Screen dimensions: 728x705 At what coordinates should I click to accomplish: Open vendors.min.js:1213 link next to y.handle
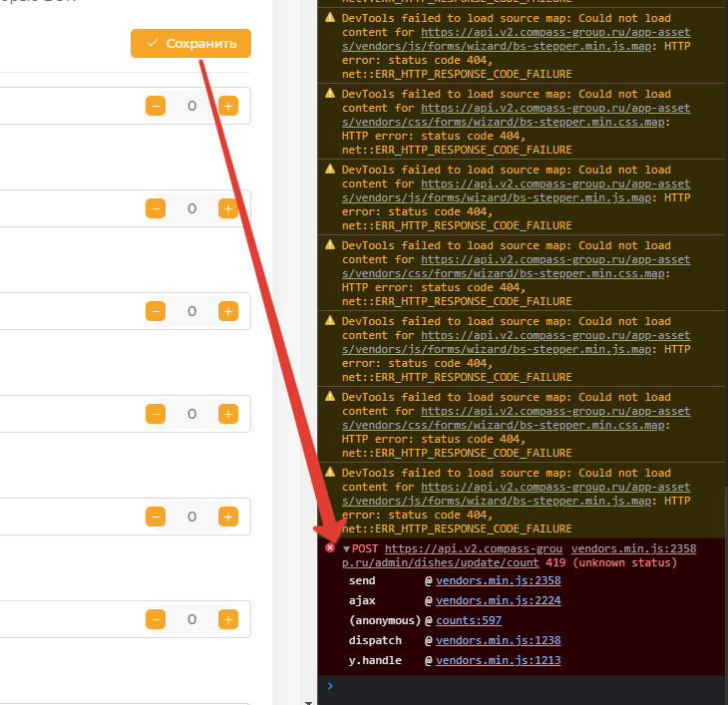pos(498,660)
